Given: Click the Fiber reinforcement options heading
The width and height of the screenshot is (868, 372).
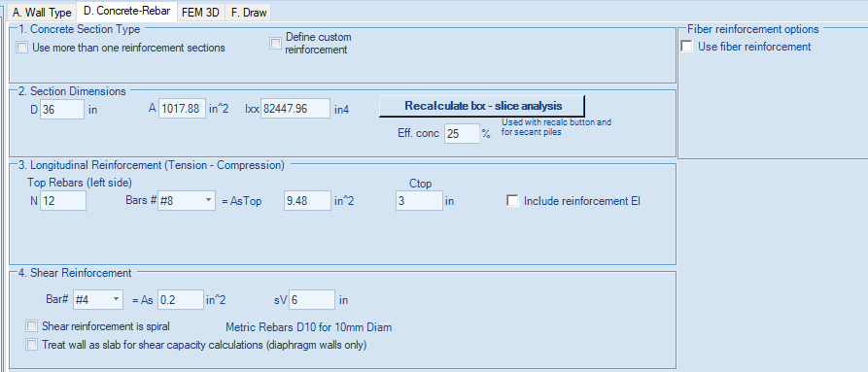Looking at the screenshot, I should pyautogui.click(x=752, y=29).
